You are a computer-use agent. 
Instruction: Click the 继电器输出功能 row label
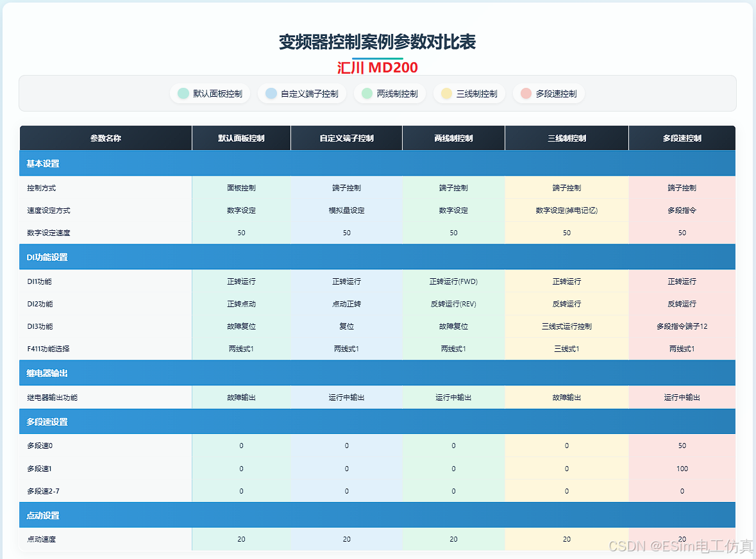click(52, 397)
